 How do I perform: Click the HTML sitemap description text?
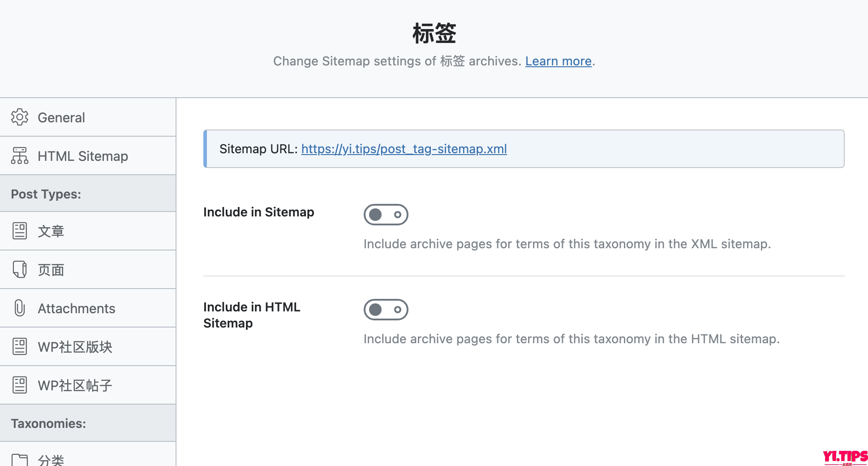[572, 339]
